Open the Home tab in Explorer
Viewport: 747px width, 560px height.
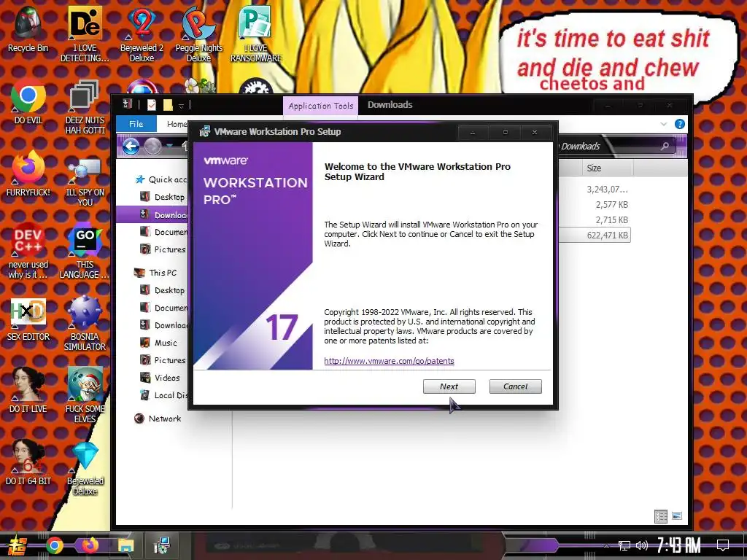coord(177,124)
